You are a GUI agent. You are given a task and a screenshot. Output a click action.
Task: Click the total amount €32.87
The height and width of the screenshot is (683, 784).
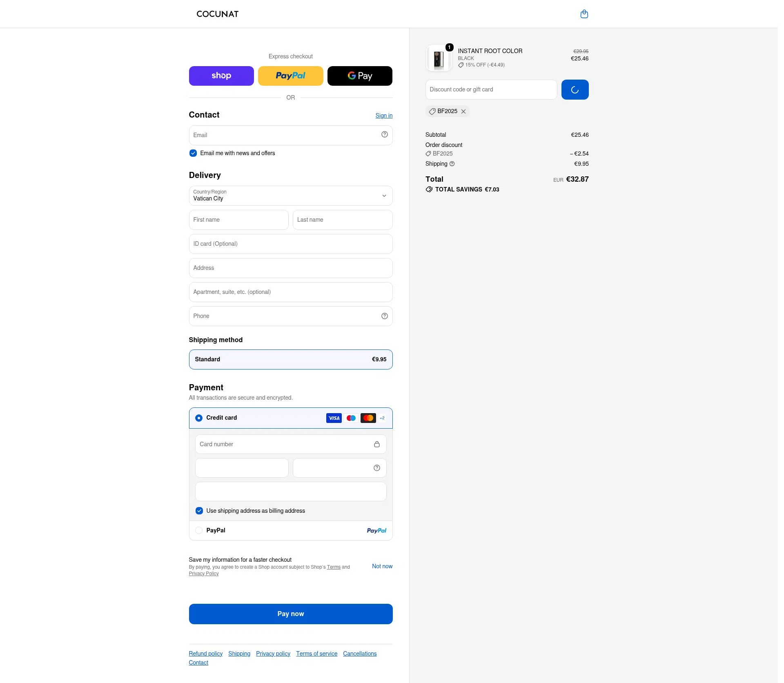577,179
